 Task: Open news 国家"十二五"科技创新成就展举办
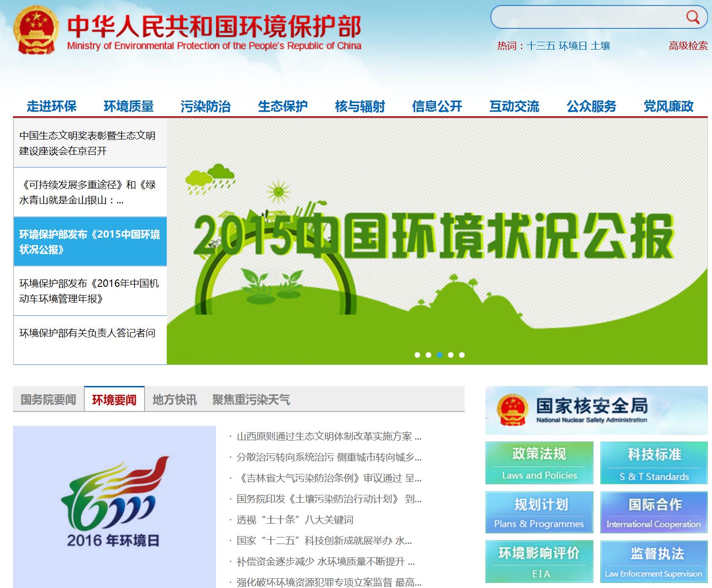click(324, 541)
